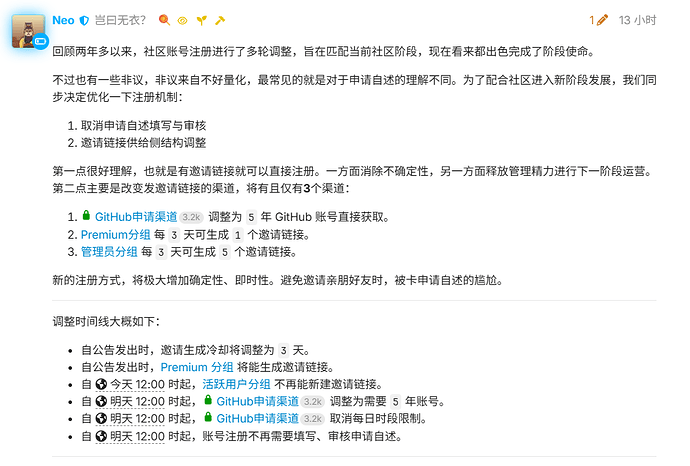Screen dimensions: 690x466
Task: Click list item "邀请链接供给侧结构调整"
Action: (x=143, y=143)
